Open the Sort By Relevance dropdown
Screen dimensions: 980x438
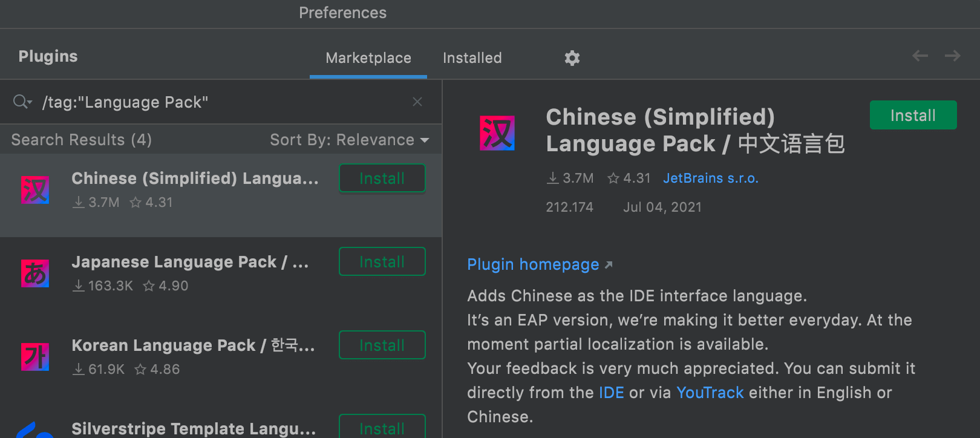coord(350,140)
